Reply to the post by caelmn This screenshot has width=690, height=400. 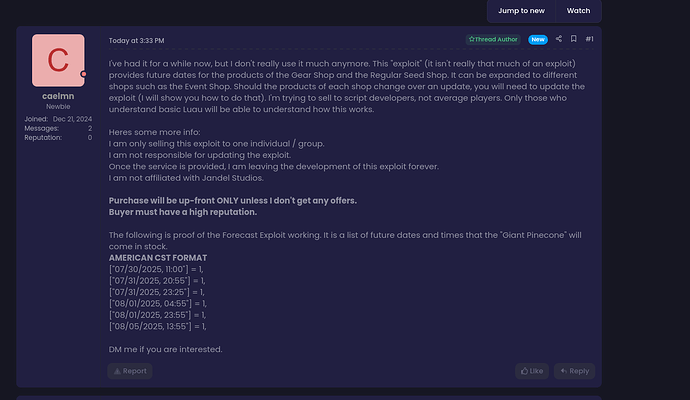[x=574, y=371]
